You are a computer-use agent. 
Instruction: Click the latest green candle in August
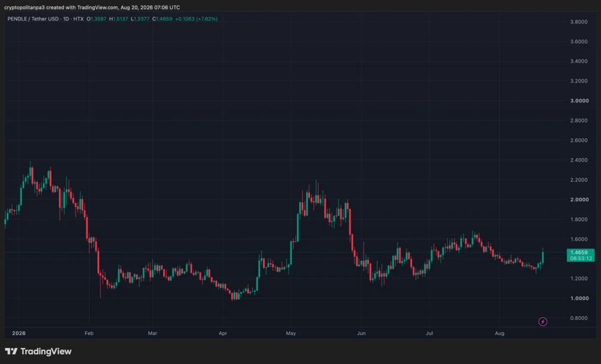pyautogui.click(x=543, y=256)
